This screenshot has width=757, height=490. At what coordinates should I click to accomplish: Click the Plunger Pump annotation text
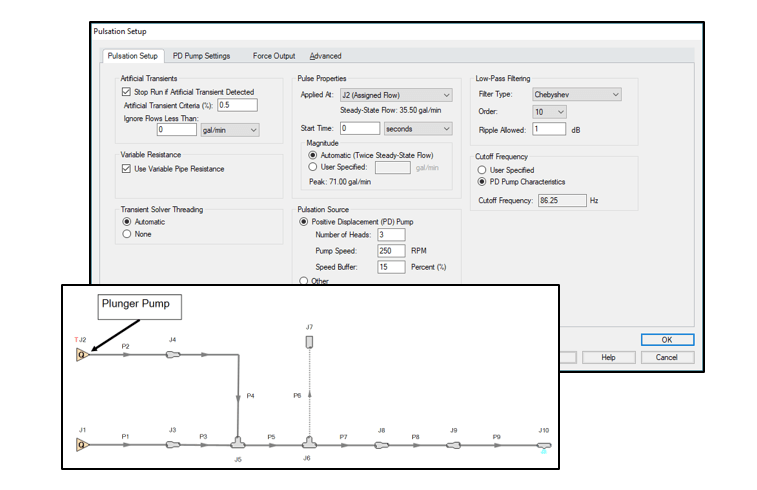click(136, 304)
